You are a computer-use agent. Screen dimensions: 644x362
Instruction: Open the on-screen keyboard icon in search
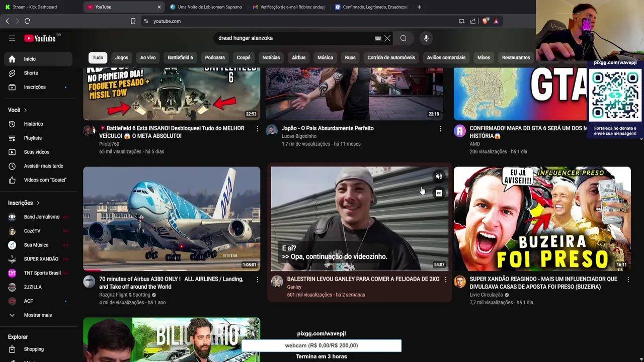click(378, 38)
